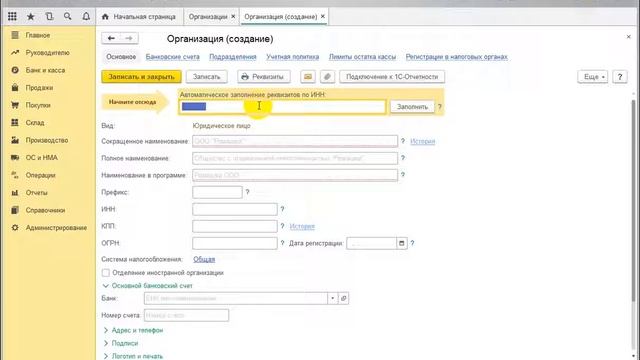640x360 pixels.
Task: Click the ОГРН input field
Action: click(235, 243)
